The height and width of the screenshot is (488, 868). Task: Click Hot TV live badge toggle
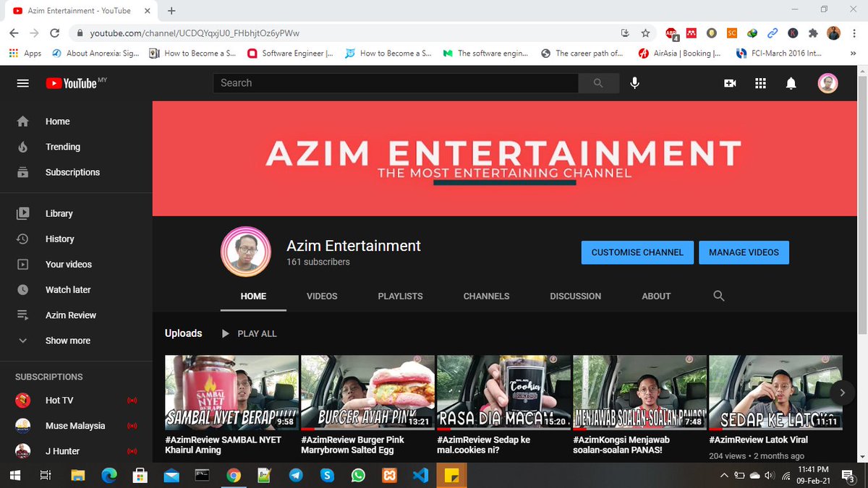[132, 400]
